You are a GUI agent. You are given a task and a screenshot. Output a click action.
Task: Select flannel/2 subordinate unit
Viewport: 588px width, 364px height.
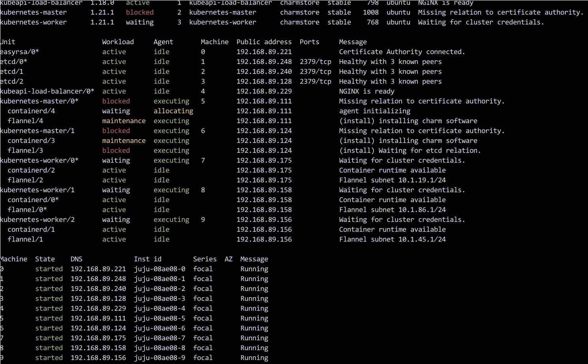(25, 180)
